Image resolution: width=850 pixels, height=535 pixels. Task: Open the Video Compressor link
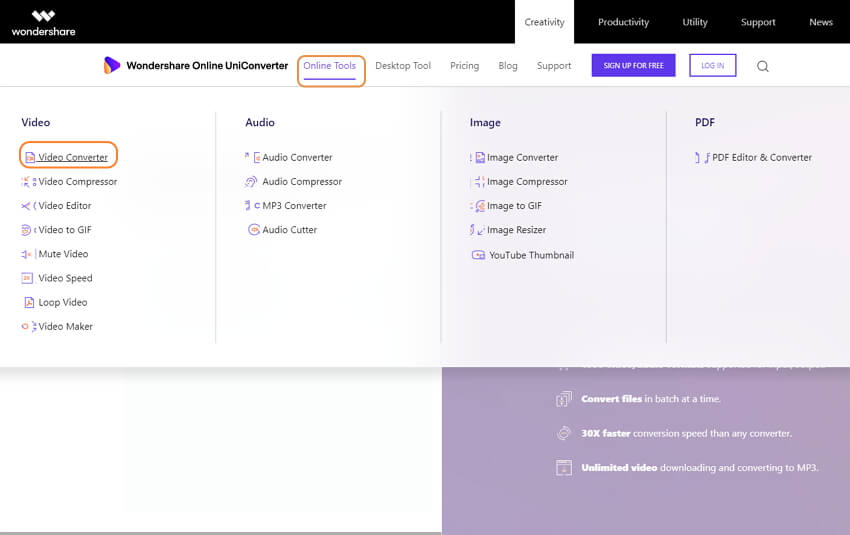pos(78,182)
